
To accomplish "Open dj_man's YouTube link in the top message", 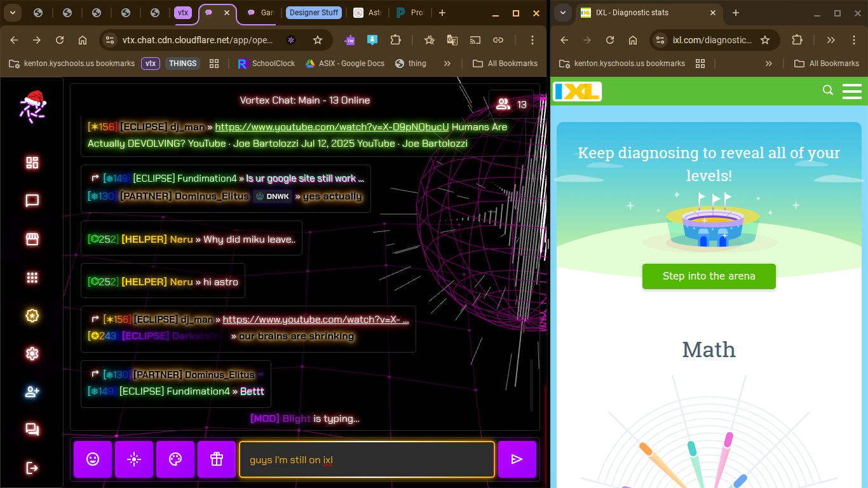I will point(332,127).
